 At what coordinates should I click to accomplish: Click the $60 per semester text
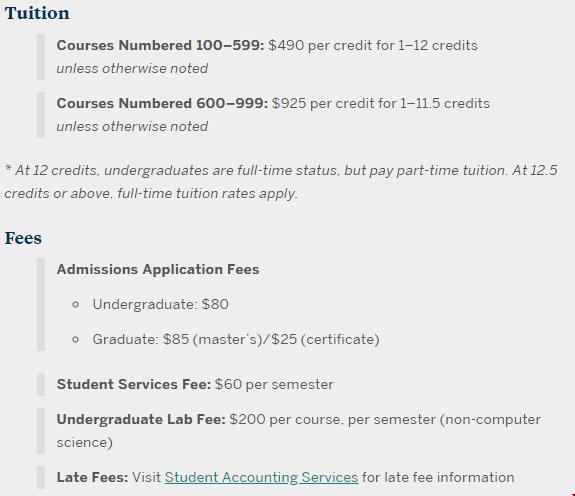pos(274,384)
